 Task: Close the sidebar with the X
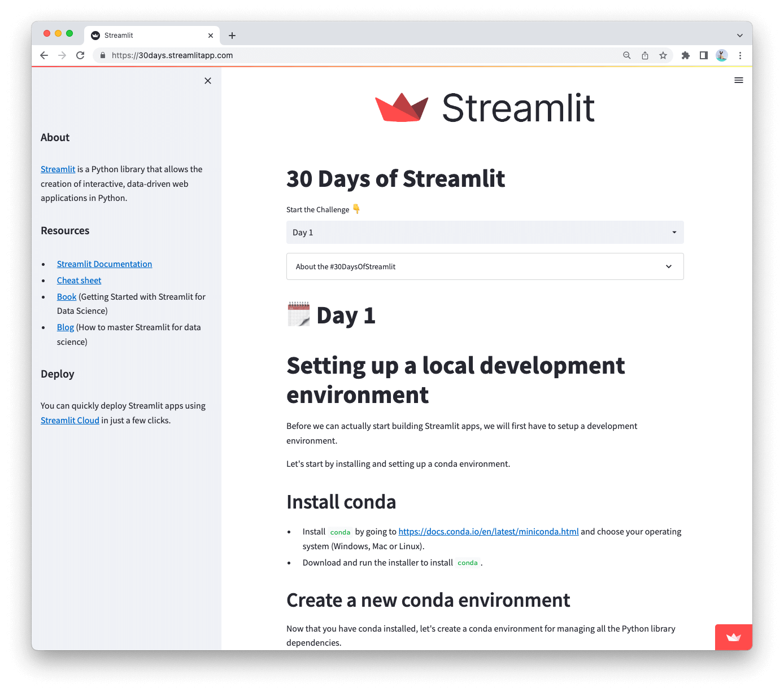coord(207,81)
